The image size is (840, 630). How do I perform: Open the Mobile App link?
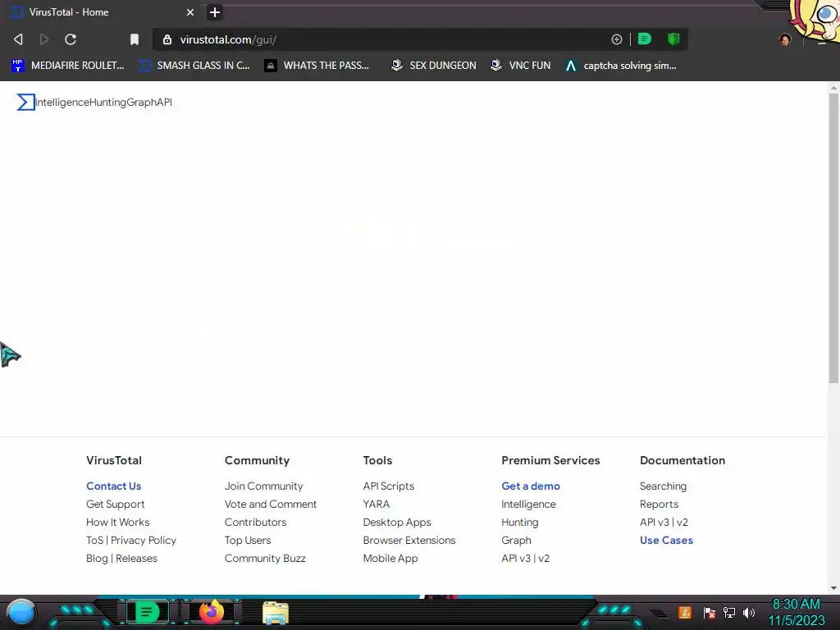click(390, 558)
